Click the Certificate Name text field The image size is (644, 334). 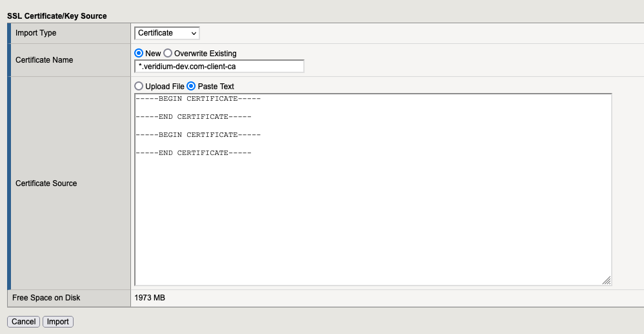[x=219, y=67]
